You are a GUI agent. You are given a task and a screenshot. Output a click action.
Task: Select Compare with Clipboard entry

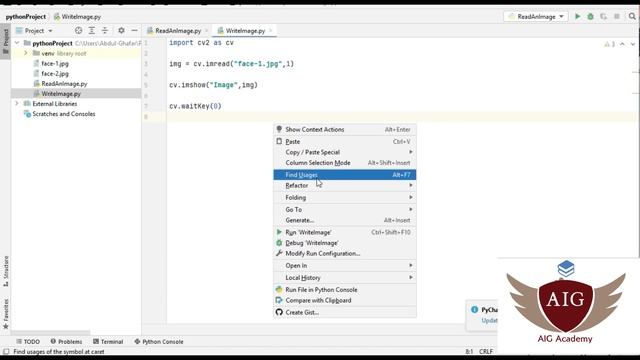tap(345, 300)
